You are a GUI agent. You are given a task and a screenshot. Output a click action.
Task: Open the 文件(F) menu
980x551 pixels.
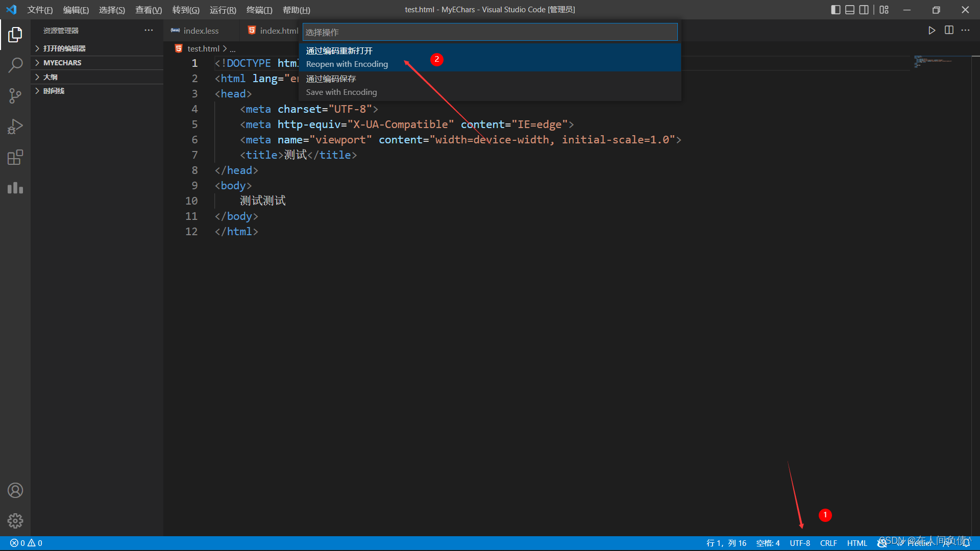click(x=40, y=10)
